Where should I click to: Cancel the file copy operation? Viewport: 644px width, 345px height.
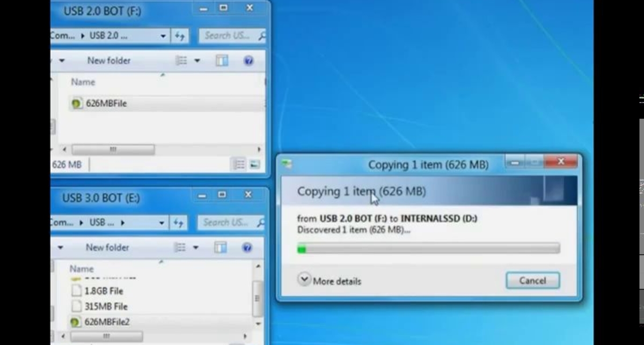(532, 280)
